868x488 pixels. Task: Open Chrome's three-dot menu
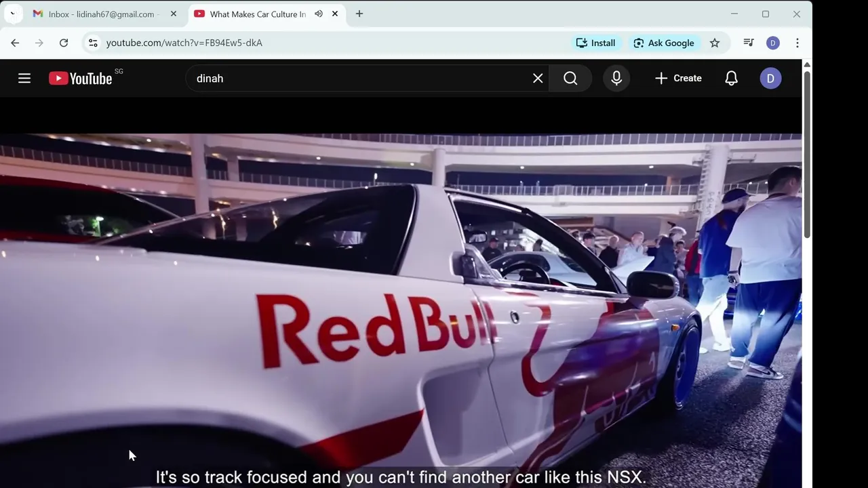click(x=797, y=43)
